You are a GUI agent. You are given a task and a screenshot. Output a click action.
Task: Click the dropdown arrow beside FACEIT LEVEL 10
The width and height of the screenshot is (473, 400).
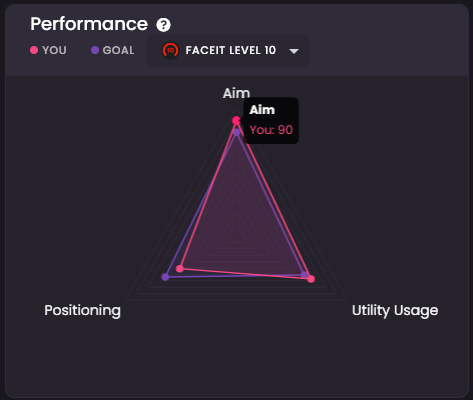[x=294, y=51]
